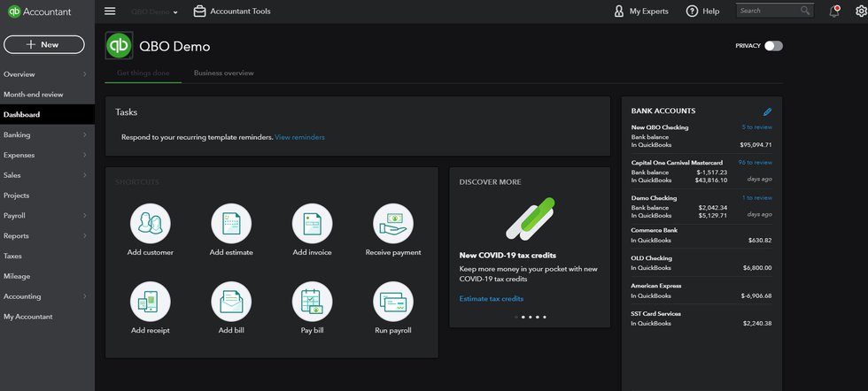Open the Add estimate shortcut
This screenshot has width=868, height=391.
pyautogui.click(x=231, y=223)
